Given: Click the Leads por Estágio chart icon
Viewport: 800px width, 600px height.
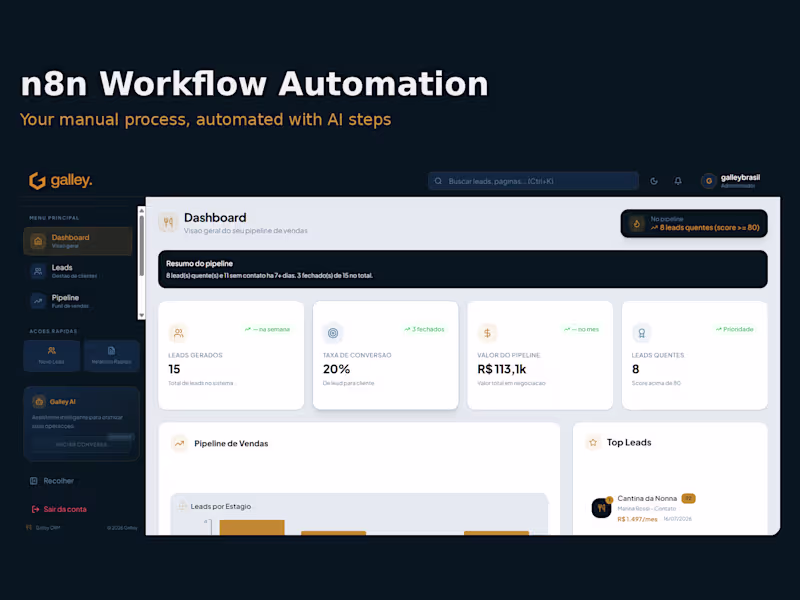Looking at the screenshot, I should tap(182, 506).
